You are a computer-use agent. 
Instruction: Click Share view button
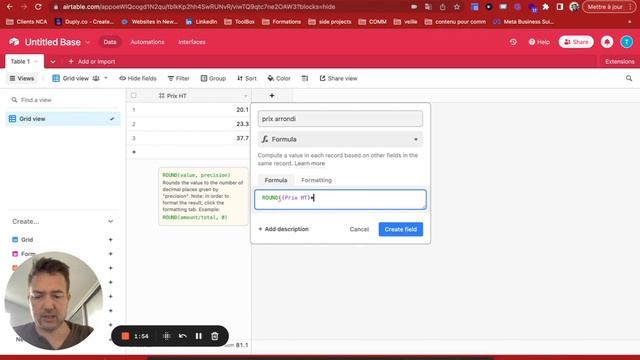point(338,78)
